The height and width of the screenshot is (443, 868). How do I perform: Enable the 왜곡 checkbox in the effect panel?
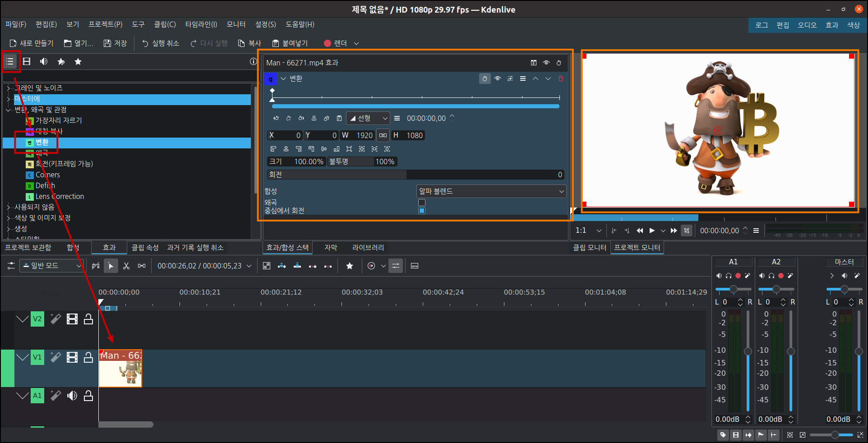(422, 203)
